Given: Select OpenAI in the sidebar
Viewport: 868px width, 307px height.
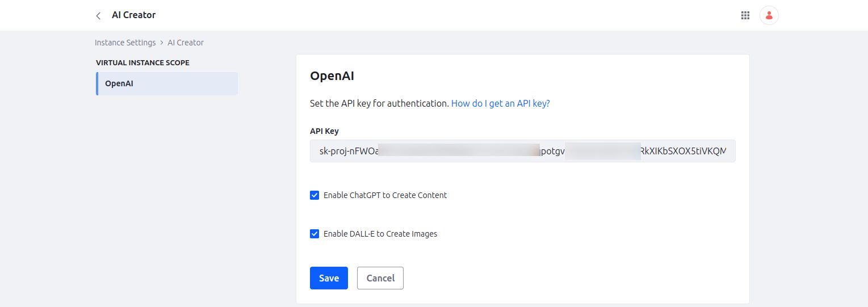Looking at the screenshot, I should pyautogui.click(x=167, y=83).
